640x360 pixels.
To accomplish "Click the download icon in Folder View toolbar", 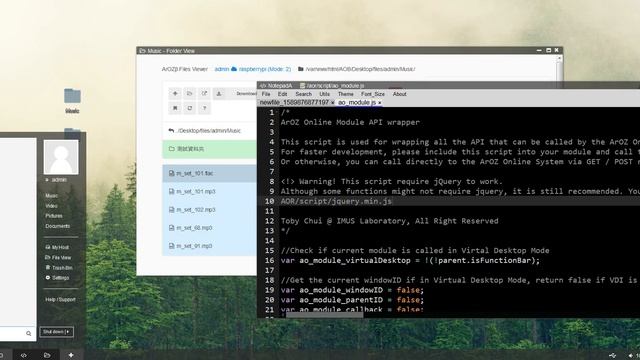I will pyautogui.click(x=219, y=93).
